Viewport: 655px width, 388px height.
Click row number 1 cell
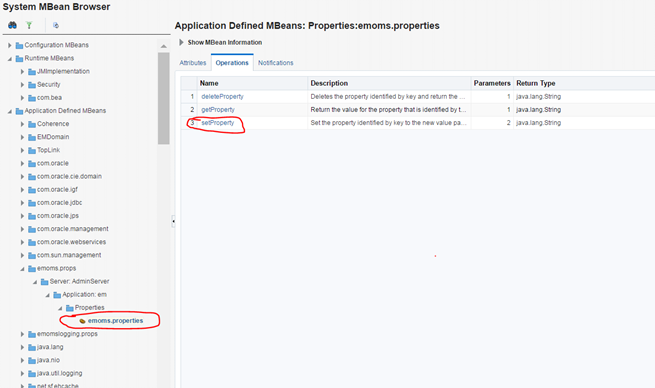click(189, 96)
